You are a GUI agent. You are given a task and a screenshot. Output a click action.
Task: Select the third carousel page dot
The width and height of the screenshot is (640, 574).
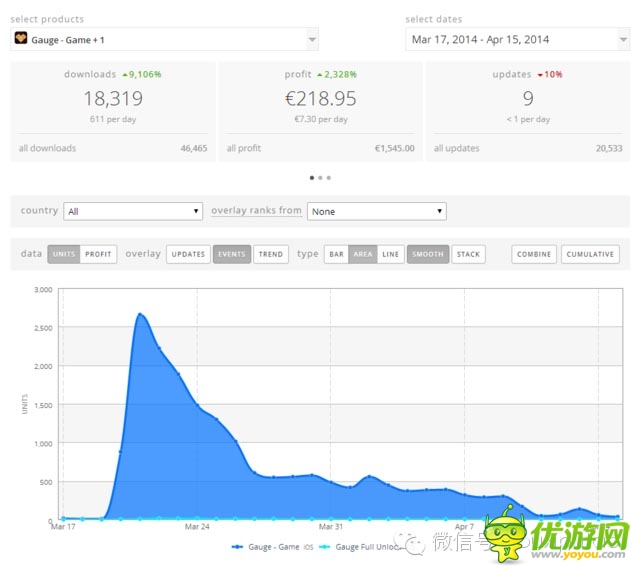pyautogui.click(x=328, y=178)
